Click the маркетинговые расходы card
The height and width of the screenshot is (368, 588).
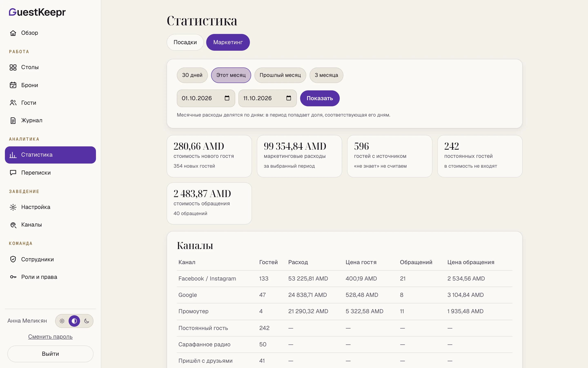click(x=299, y=156)
